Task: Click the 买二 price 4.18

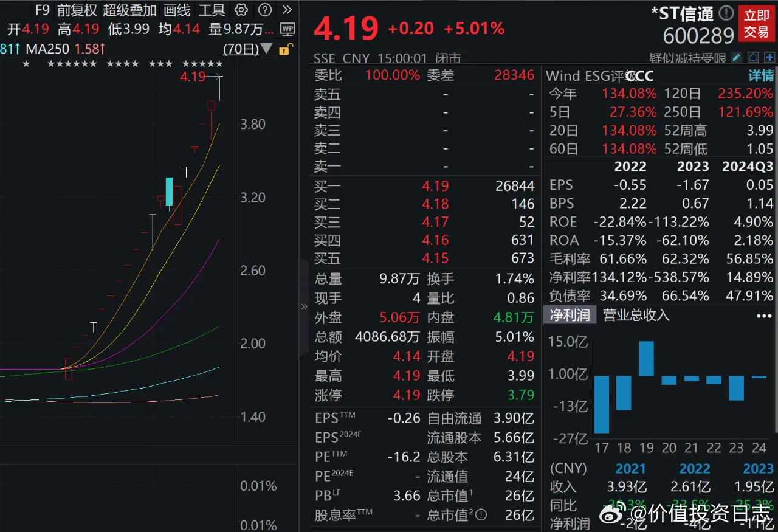Action: [x=435, y=204]
